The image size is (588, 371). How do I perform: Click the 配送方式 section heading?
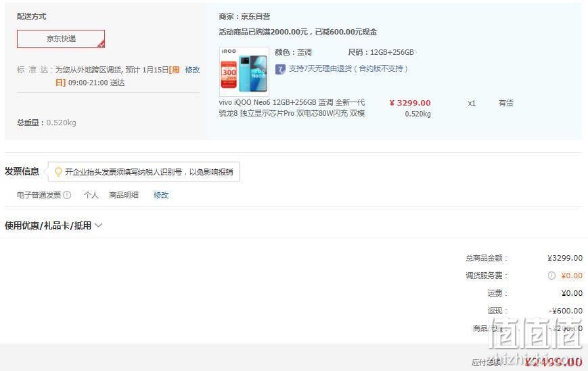click(x=32, y=16)
